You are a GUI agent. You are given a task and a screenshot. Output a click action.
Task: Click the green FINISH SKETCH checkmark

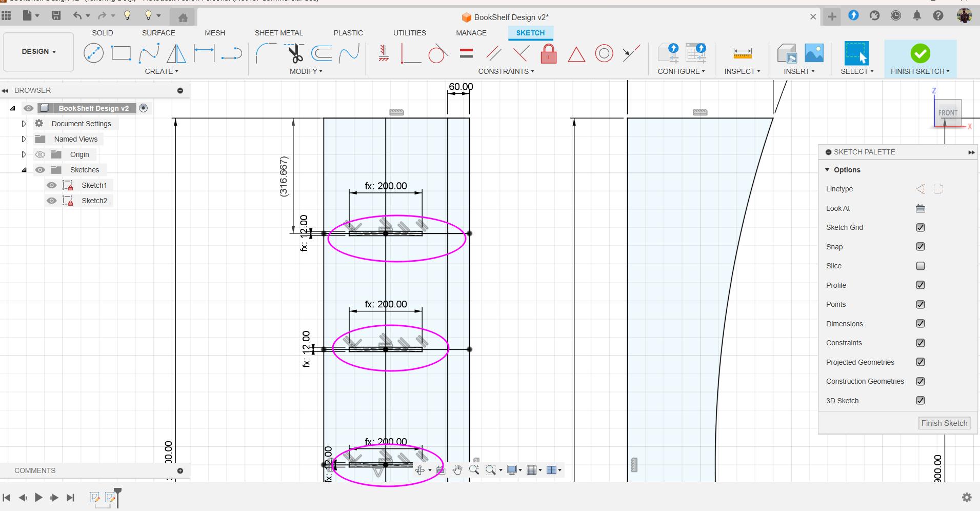pyautogui.click(x=920, y=53)
